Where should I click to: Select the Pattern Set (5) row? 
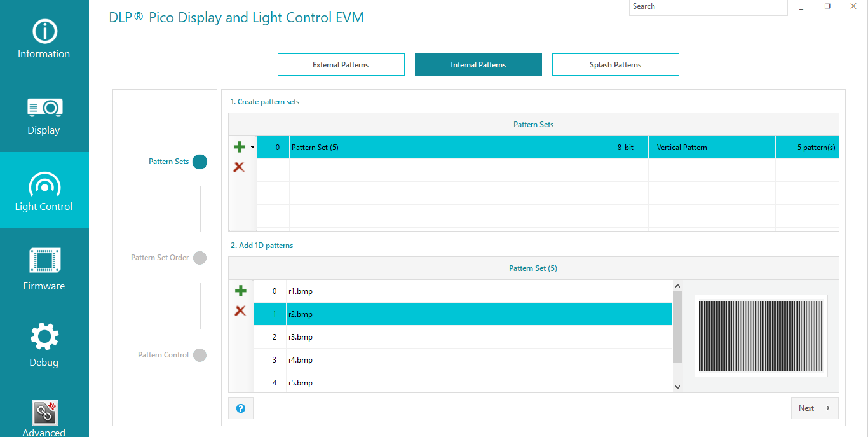pos(548,148)
